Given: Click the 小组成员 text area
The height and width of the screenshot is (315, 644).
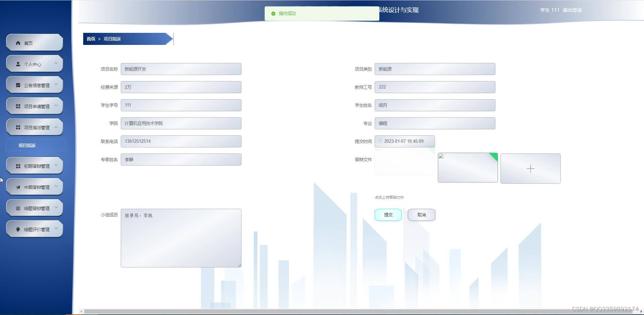Looking at the screenshot, I should point(181,238).
